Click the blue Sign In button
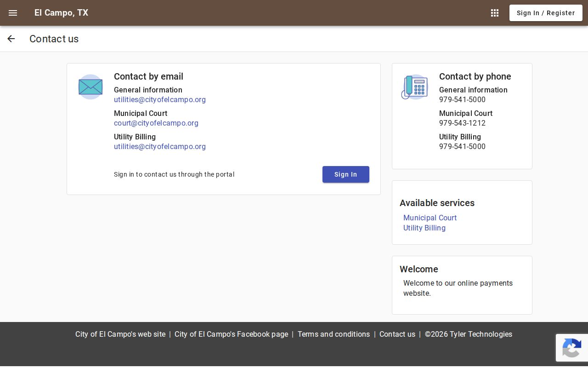Image resolution: width=588 pixels, height=368 pixels. point(346,174)
